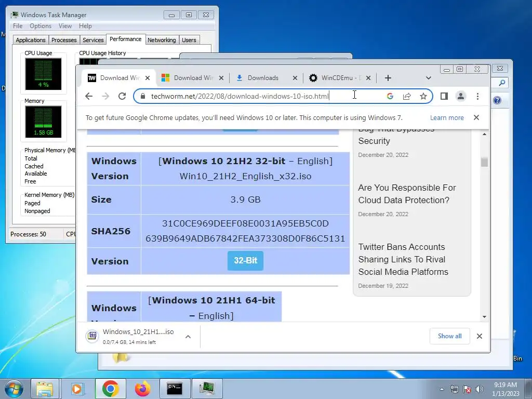Open Command Prompt taskbar icon

(x=175, y=389)
